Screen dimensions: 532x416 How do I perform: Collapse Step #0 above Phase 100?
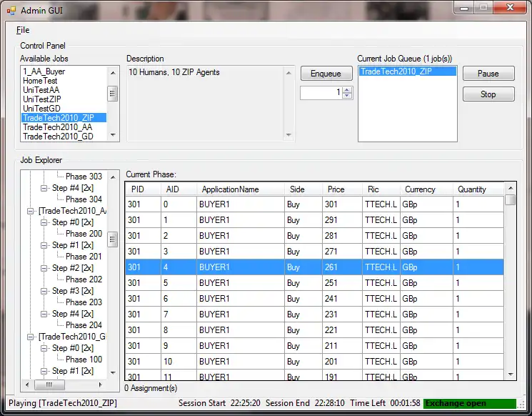[44, 348]
